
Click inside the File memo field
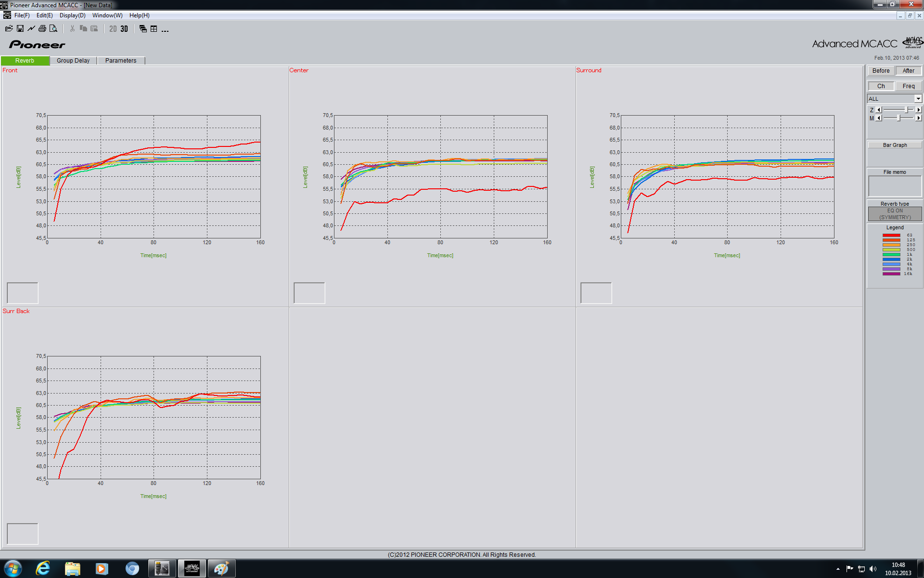(895, 186)
